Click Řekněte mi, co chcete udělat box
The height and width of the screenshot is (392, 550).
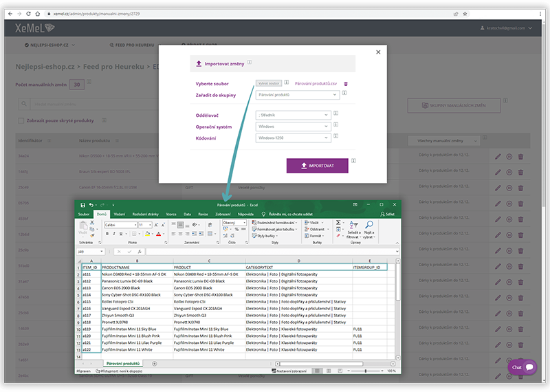287,214
